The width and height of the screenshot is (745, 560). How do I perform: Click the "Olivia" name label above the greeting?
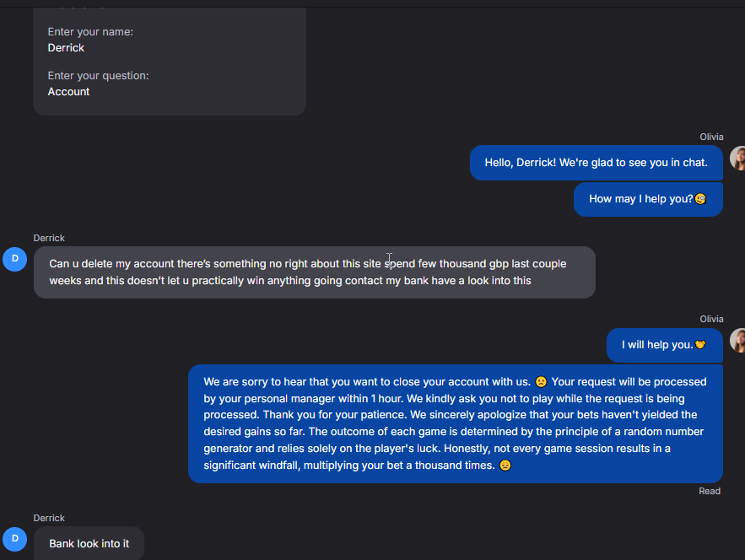(711, 137)
